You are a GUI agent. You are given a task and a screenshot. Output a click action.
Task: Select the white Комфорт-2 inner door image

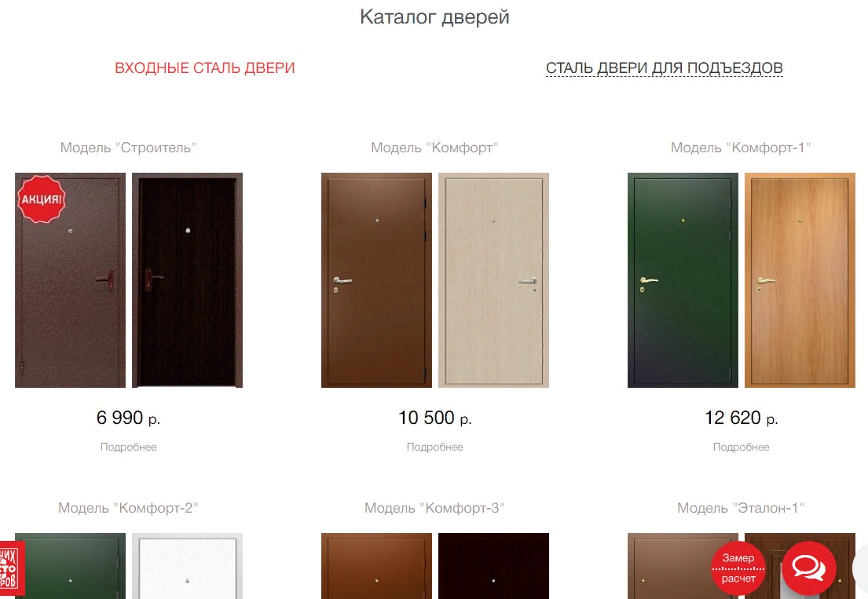coord(187,566)
